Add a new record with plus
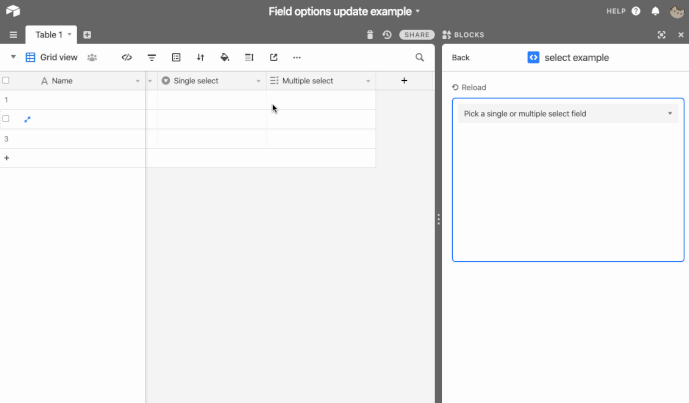Image resolution: width=689 pixels, height=403 pixels. click(7, 158)
